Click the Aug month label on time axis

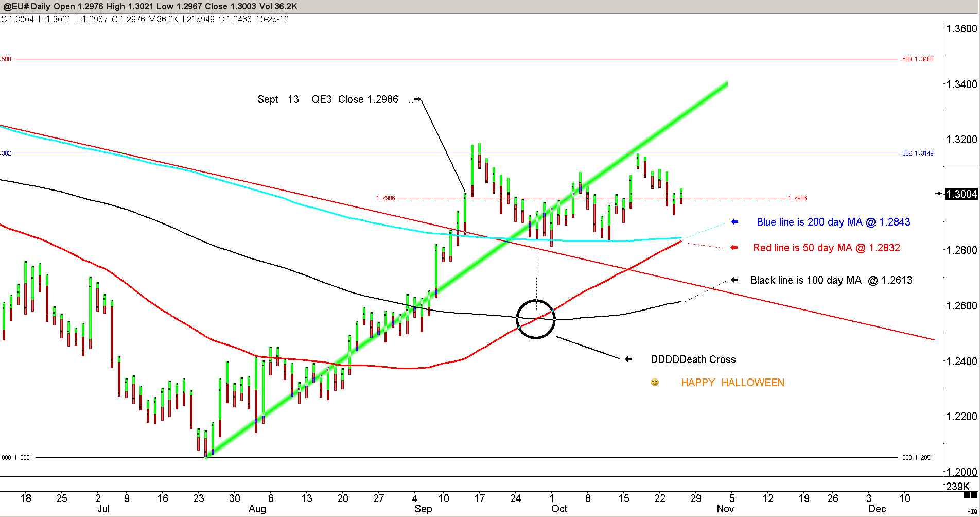pos(257,509)
